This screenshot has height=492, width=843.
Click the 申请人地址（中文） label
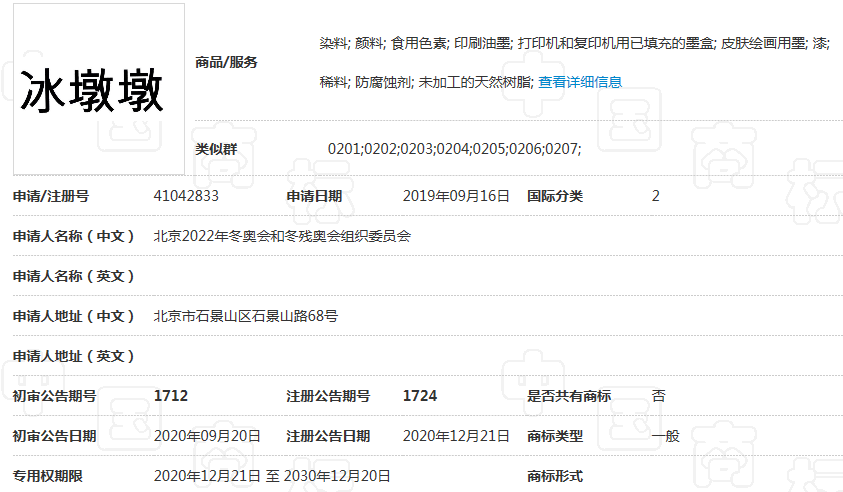(x=74, y=316)
